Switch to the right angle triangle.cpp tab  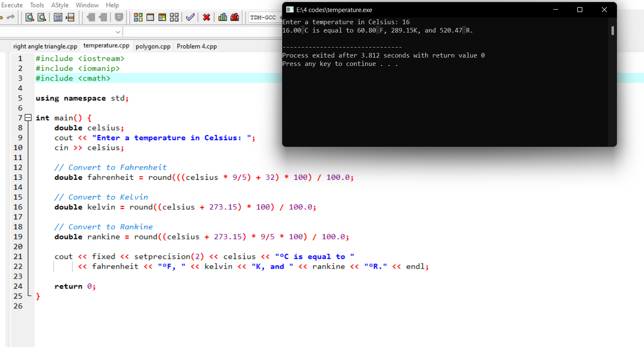click(45, 46)
